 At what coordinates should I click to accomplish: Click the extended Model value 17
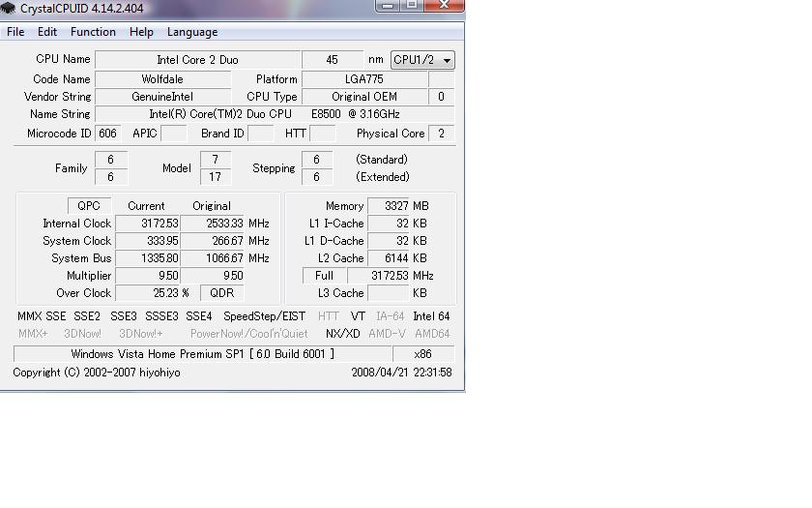pyautogui.click(x=216, y=177)
